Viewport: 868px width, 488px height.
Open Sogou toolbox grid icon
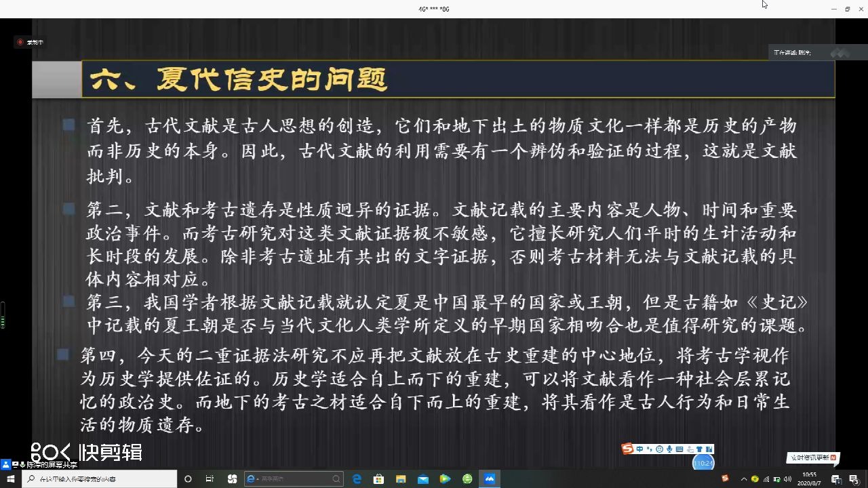tap(709, 449)
